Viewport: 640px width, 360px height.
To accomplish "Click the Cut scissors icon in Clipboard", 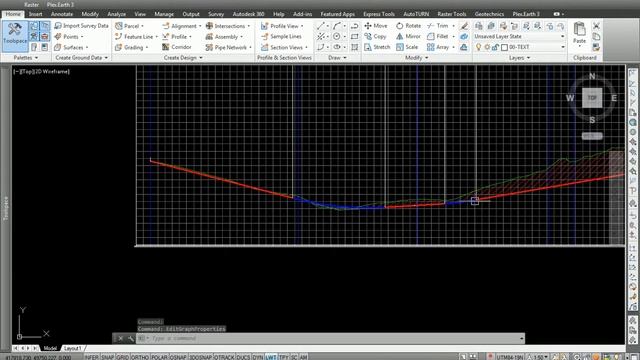I will pos(596,26).
